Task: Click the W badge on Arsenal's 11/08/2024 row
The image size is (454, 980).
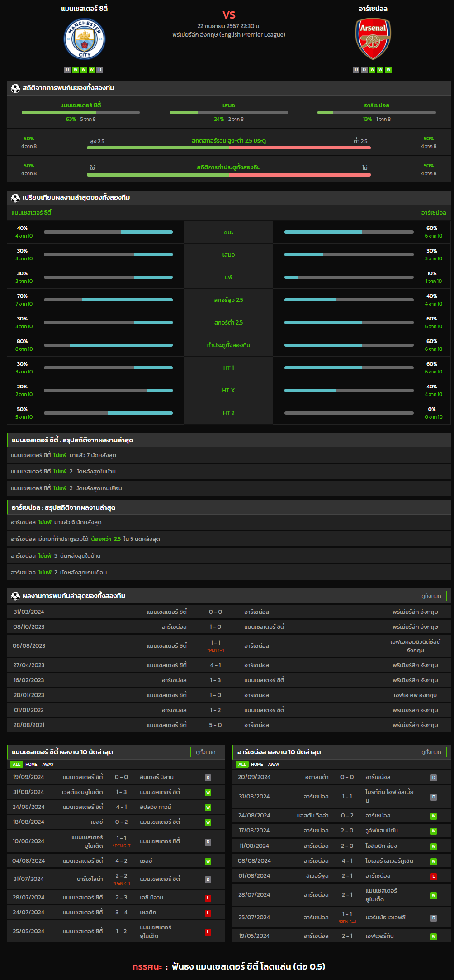Action: [x=434, y=846]
